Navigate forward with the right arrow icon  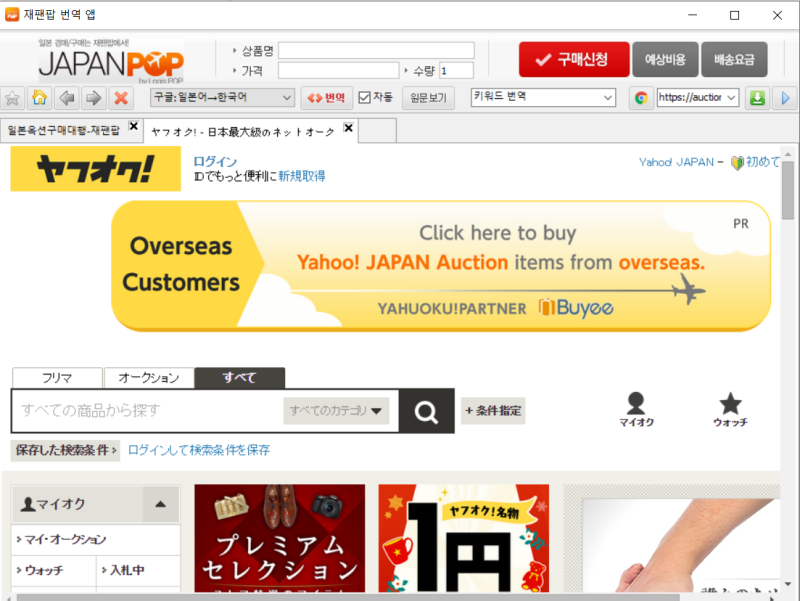(93, 98)
